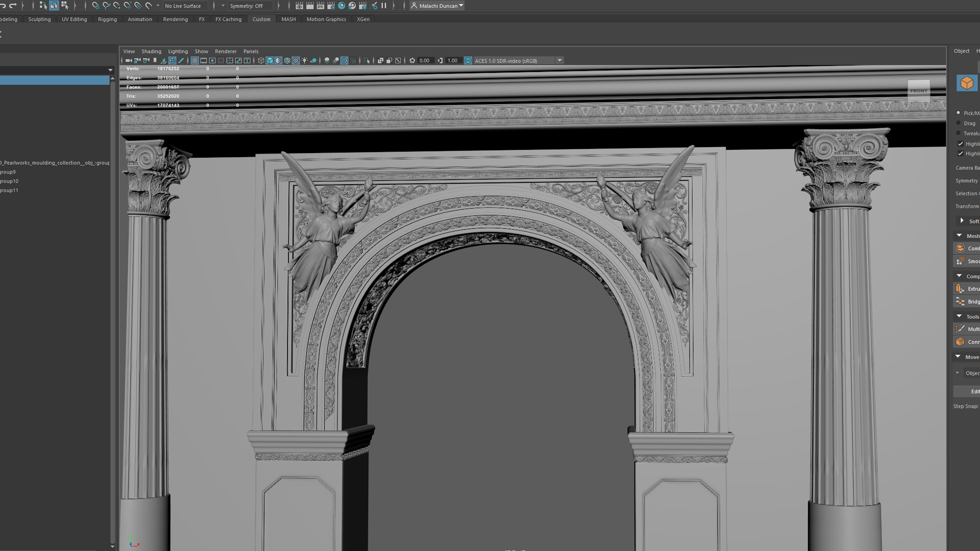Screen dimensions: 980x551
Task: Select the Drag radio button
Action: [959, 123]
